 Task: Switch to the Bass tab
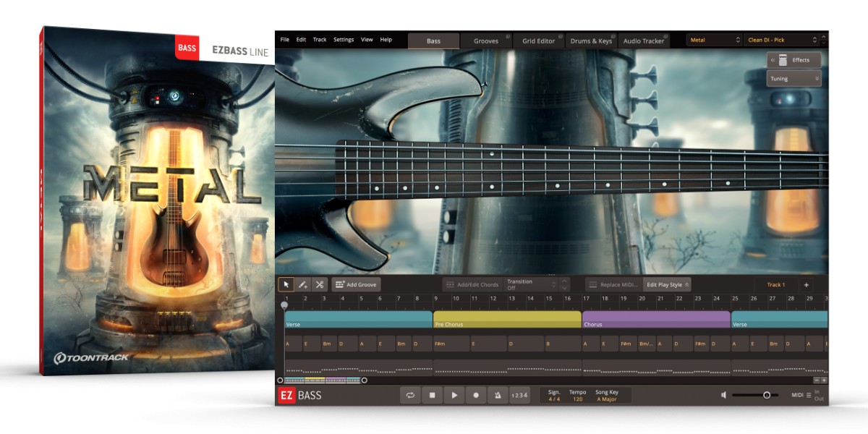click(433, 41)
